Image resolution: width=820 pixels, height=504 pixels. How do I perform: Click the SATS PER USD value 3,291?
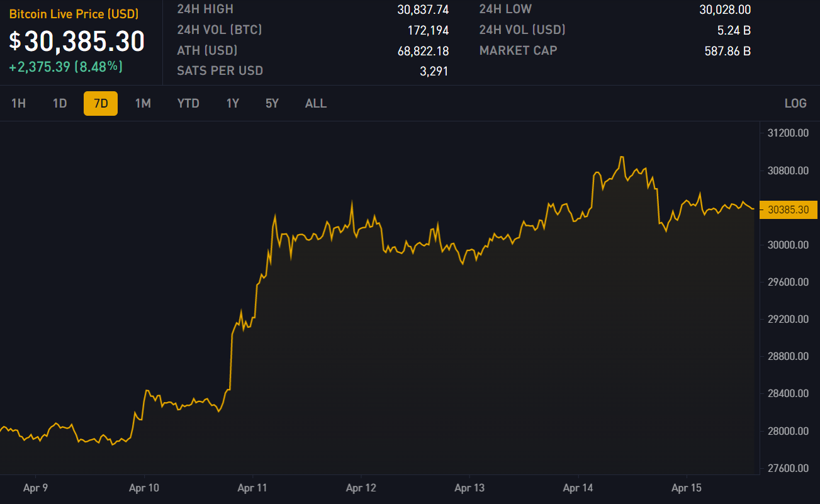(434, 71)
